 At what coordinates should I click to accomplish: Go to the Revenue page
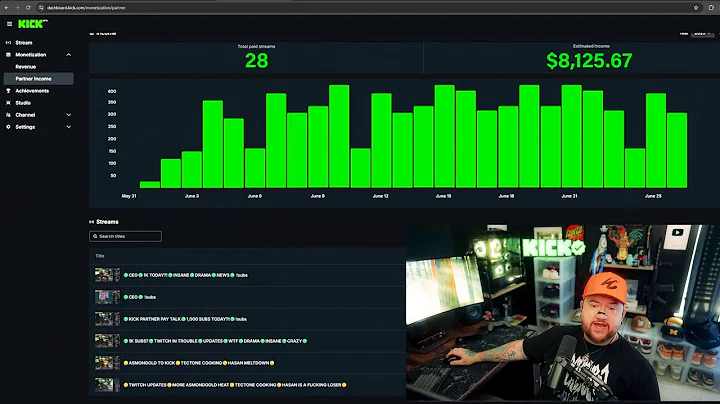[x=25, y=67]
